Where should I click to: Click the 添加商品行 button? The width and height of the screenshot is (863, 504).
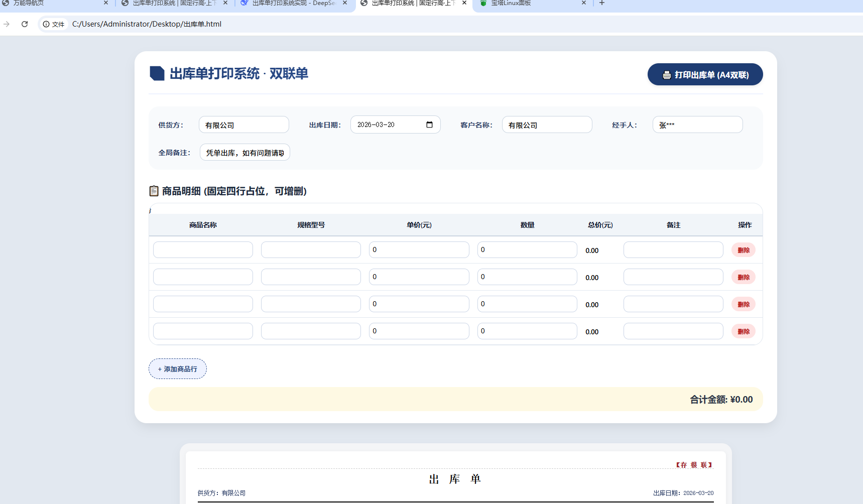[177, 368]
